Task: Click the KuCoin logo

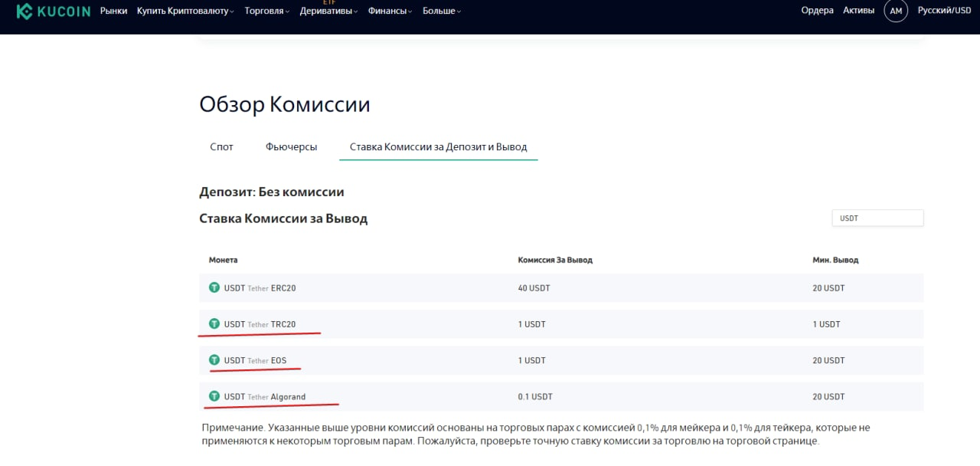Action: [53, 11]
